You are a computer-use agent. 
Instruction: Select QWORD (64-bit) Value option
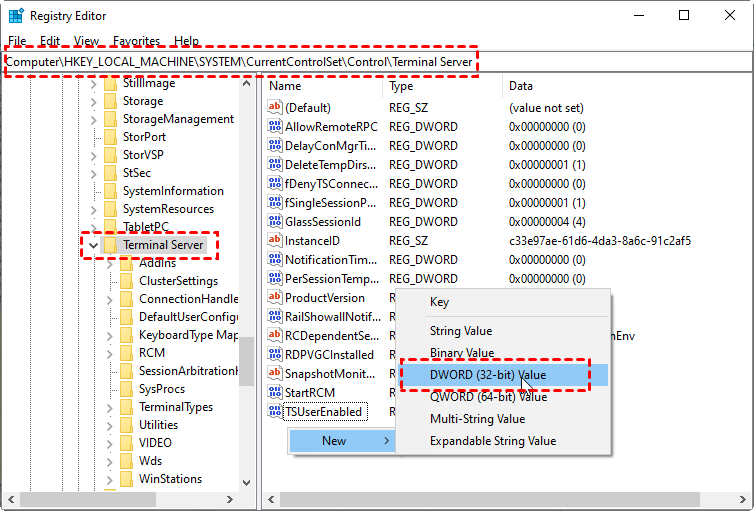488,397
